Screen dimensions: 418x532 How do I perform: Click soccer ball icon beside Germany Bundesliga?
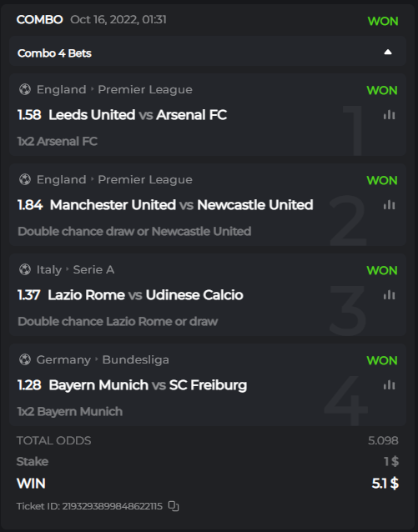point(25,359)
